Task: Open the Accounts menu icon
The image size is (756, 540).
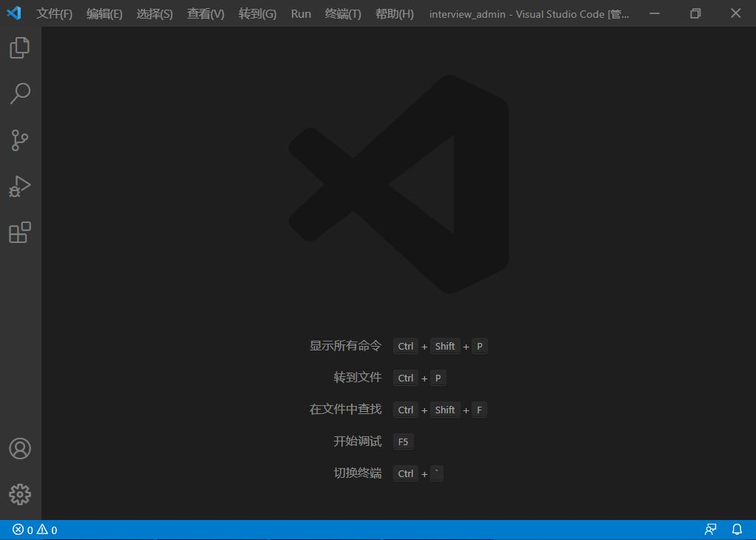Action: point(20,448)
